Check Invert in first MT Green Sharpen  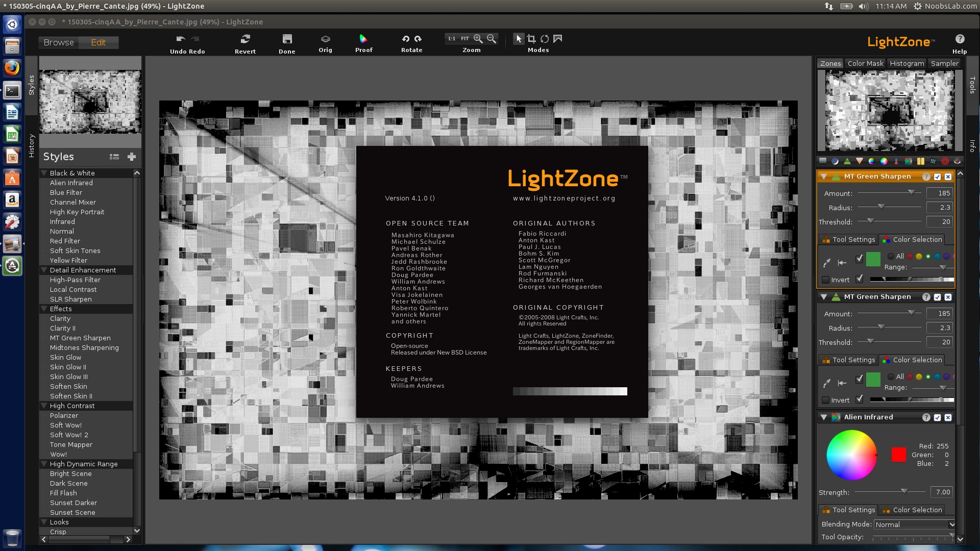pos(825,280)
